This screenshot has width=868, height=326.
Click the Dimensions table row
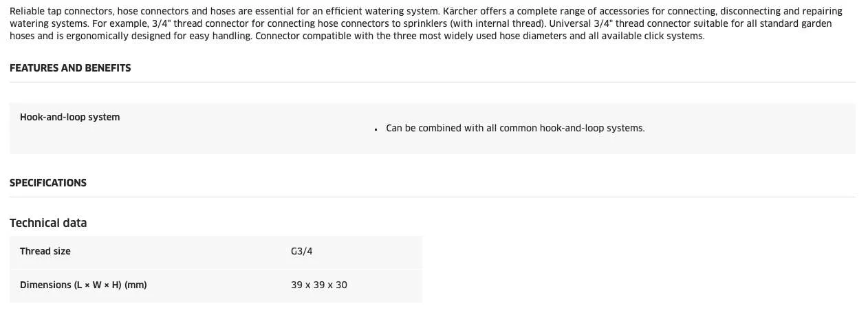pyautogui.click(x=216, y=285)
